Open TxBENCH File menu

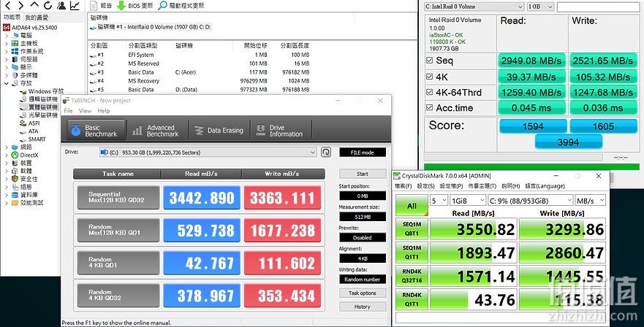coord(68,111)
